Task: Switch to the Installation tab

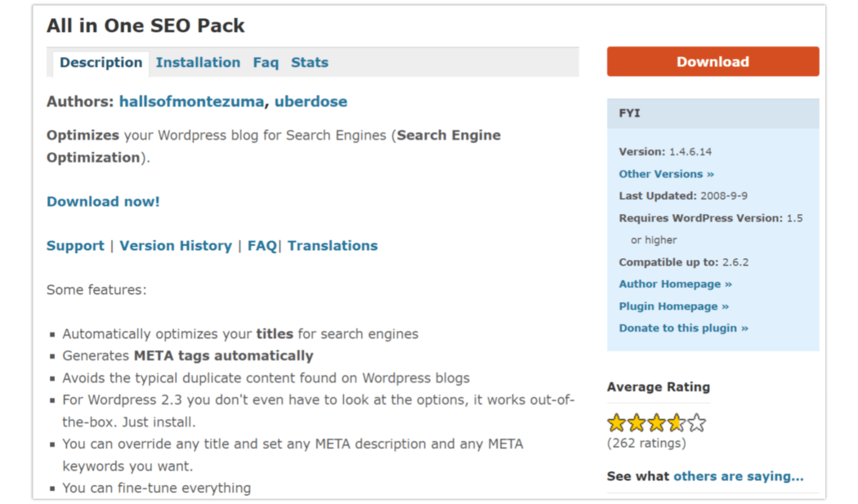Action: [x=198, y=62]
